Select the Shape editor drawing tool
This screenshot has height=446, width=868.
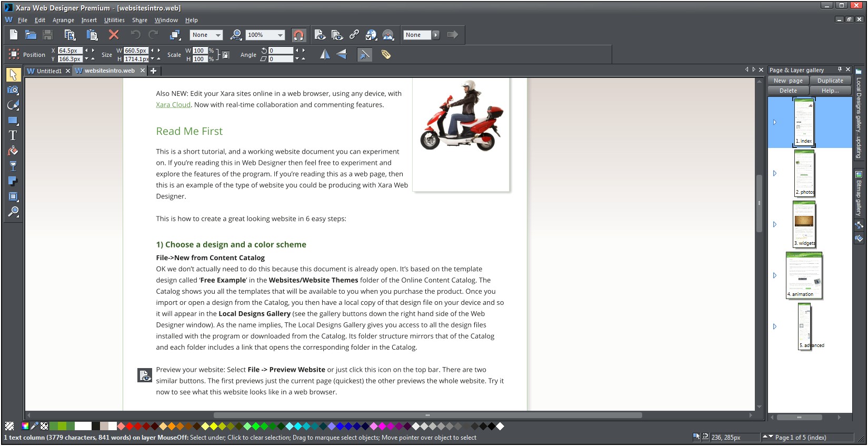tap(13, 105)
